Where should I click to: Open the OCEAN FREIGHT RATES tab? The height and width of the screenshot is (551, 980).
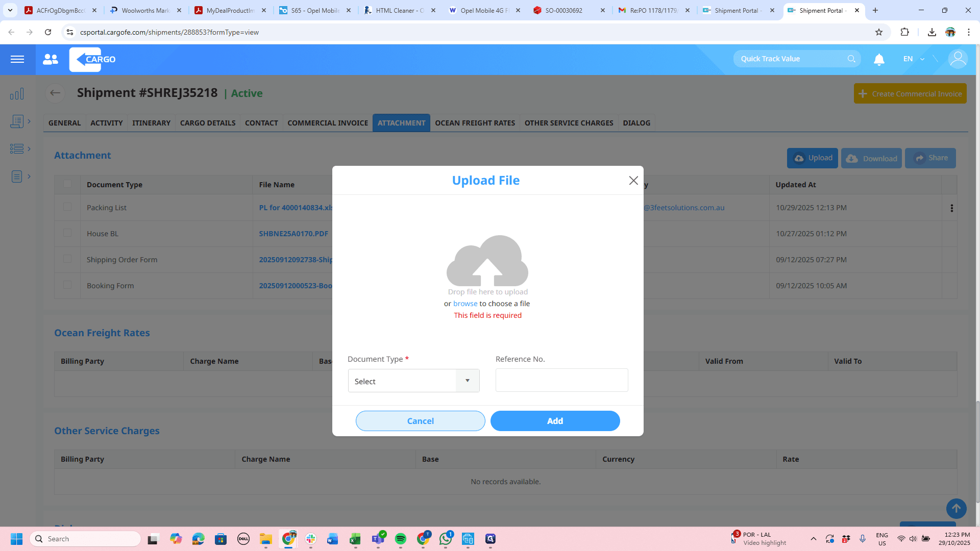tap(475, 123)
